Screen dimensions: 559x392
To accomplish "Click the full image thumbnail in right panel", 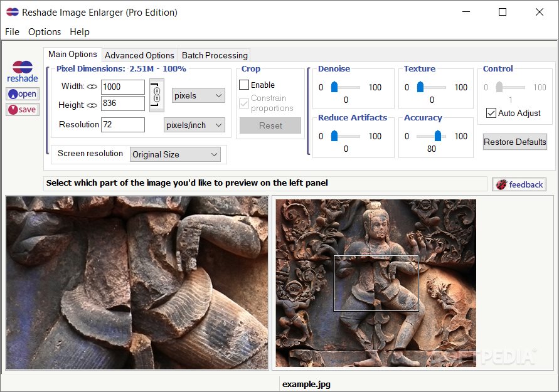I will tap(376, 283).
